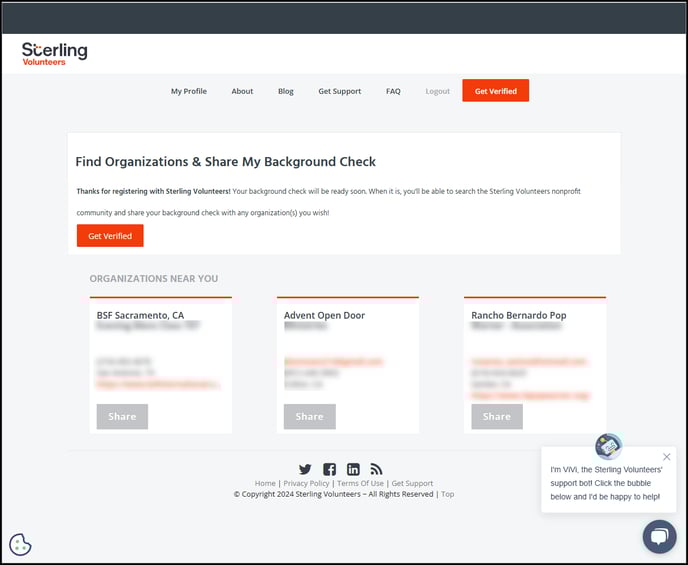Click Get Verified below the registration message
Viewport: 688px width, 565px height.
click(x=110, y=236)
